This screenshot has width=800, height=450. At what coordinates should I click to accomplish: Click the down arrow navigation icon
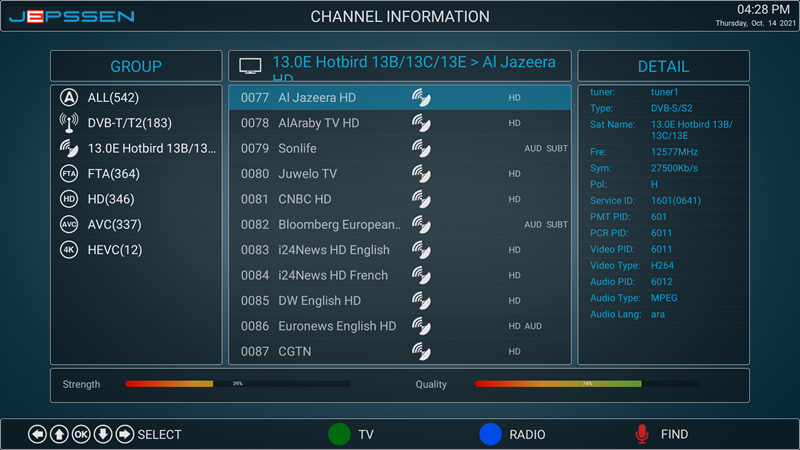click(x=103, y=434)
